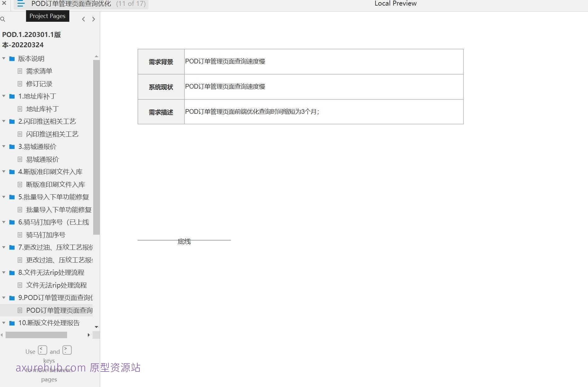
Task: Click the folder icon beside 1.地址库补丁
Action: point(11,96)
